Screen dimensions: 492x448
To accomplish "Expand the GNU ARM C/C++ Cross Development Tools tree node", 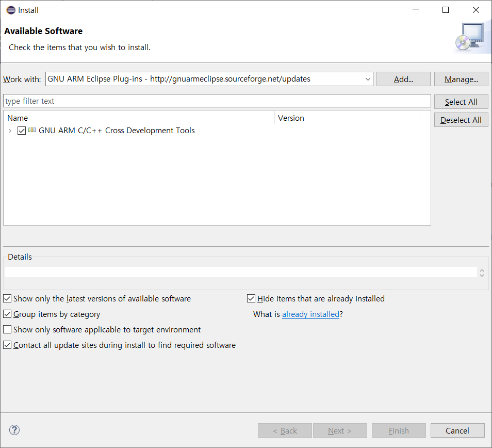I will point(10,131).
